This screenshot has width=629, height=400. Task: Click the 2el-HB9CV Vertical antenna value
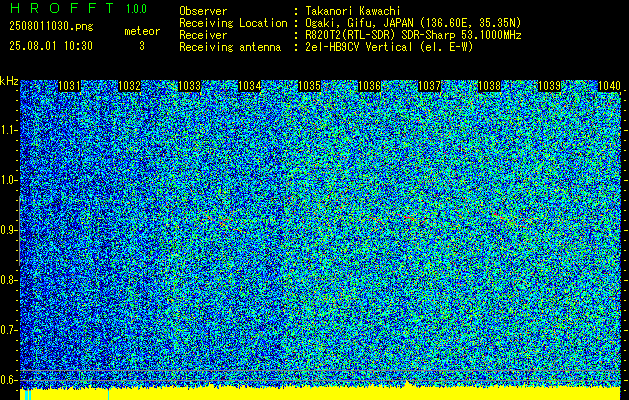[x=389, y=47]
